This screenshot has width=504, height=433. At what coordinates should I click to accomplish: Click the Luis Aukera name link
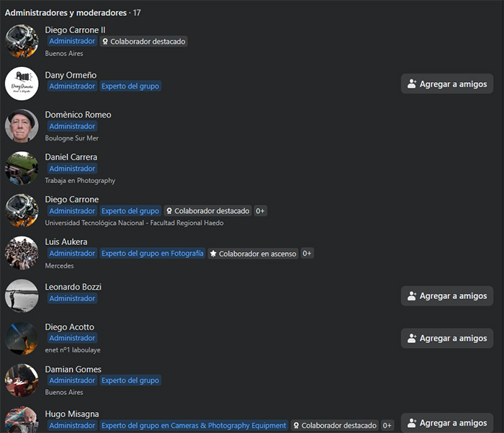[66, 241]
